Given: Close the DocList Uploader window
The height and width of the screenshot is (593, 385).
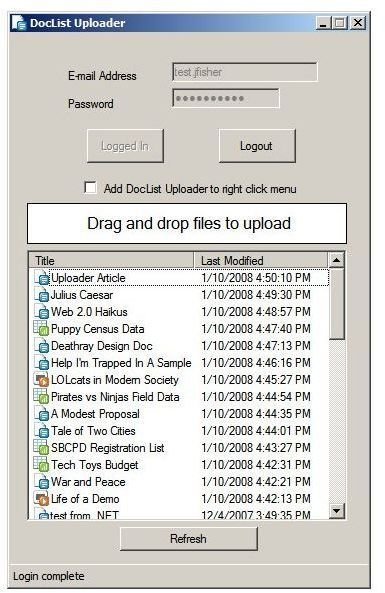Looking at the screenshot, I should [x=358, y=23].
